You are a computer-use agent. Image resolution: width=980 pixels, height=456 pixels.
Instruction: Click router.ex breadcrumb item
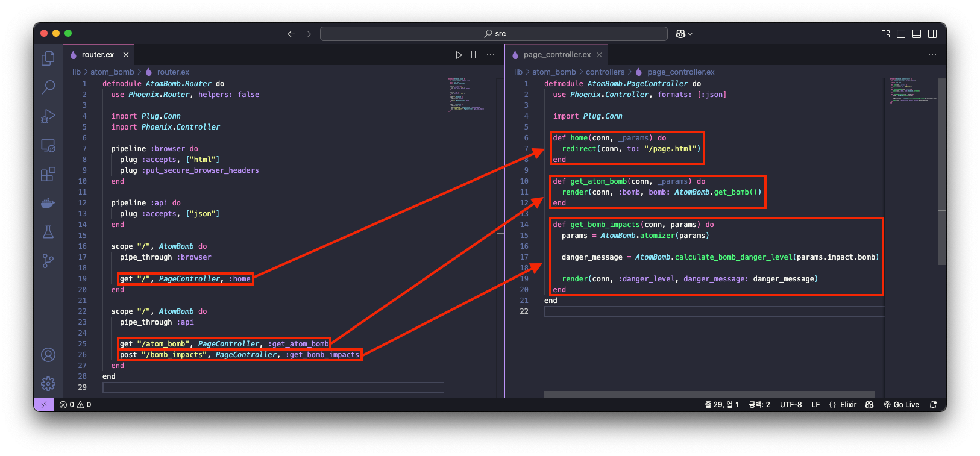click(x=173, y=72)
